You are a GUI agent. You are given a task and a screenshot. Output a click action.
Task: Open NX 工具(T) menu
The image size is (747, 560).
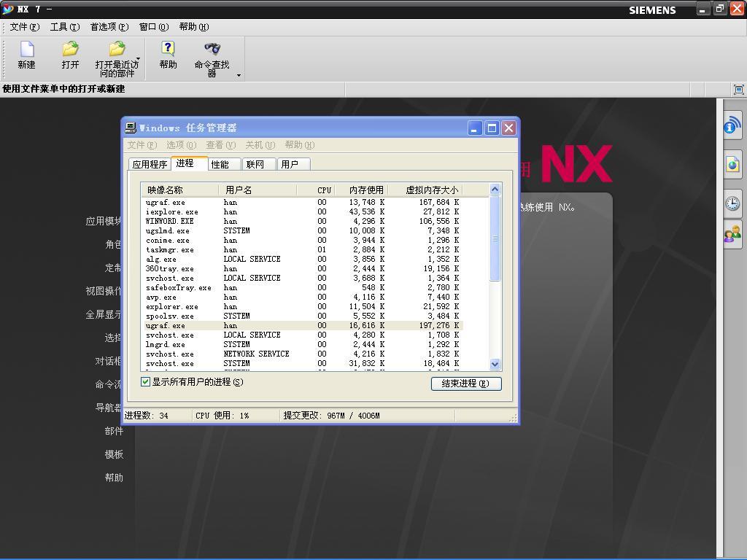[65, 27]
